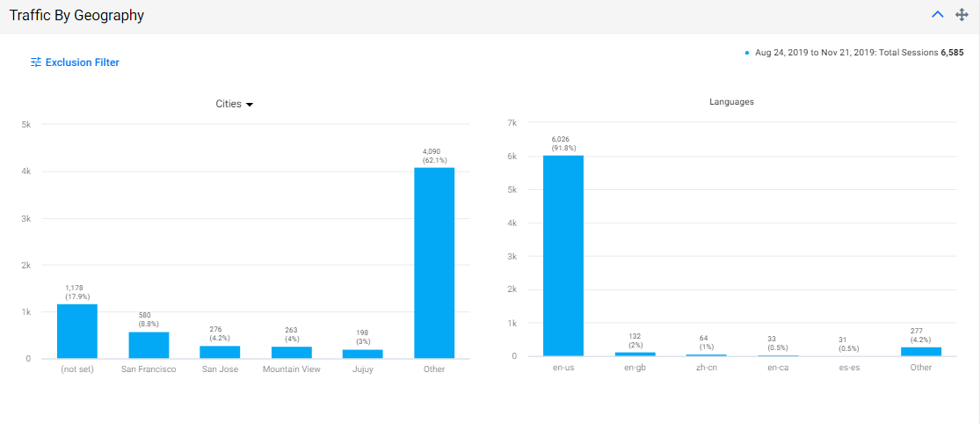
Task: Click the blue date range legend dot
Action: [x=747, y=53]
